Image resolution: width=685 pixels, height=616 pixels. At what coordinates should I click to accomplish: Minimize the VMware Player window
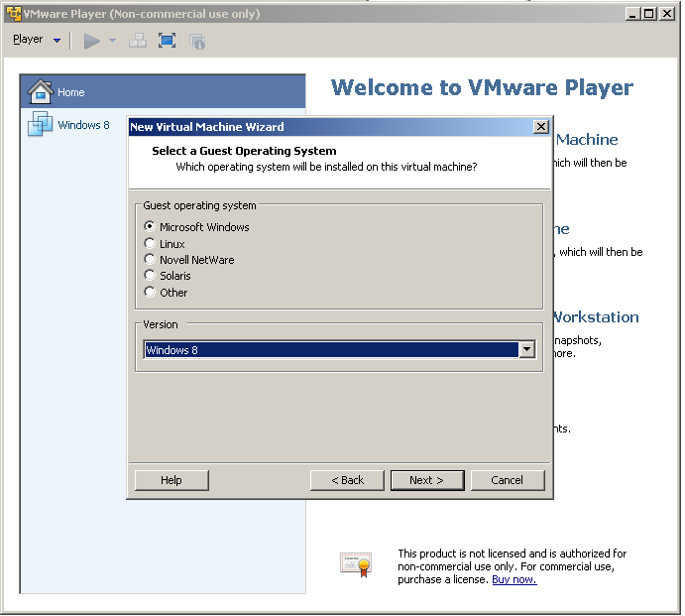[x=631, y=14]
